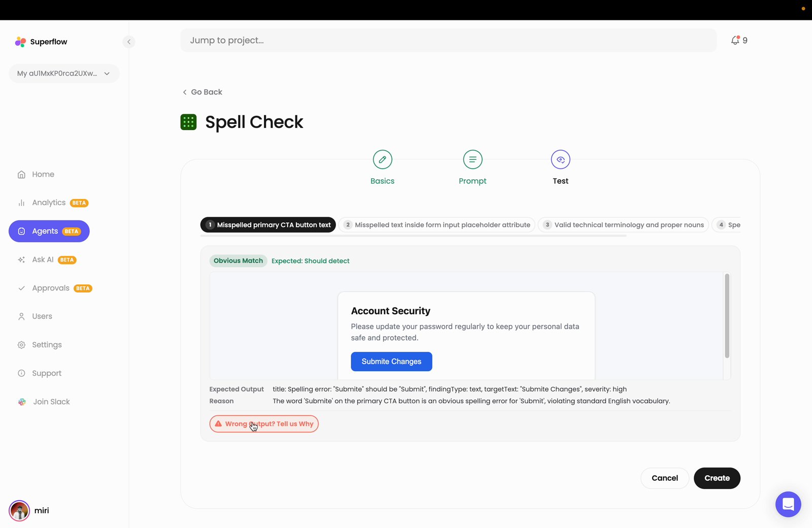812x528 pixels.
Task: Click the preview pane vertical scrollbar
Action: 727,316
